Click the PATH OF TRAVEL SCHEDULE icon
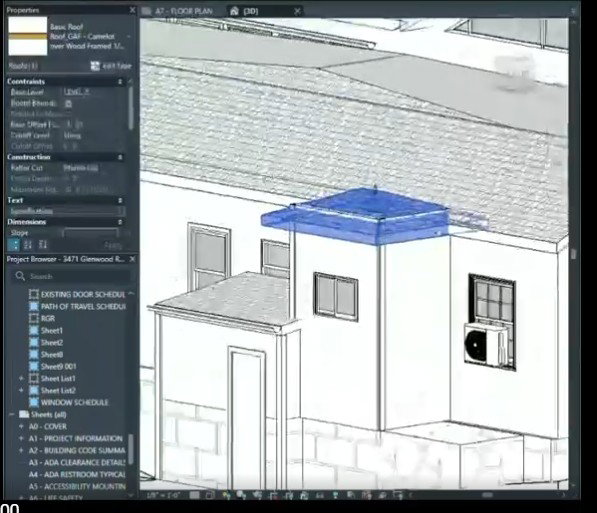This screenshot has width=597, height=513. (34, 307)
